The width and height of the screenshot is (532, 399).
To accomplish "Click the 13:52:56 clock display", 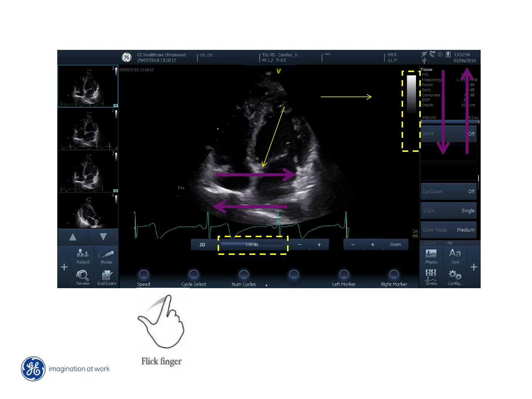I will (x=462, y=55).
